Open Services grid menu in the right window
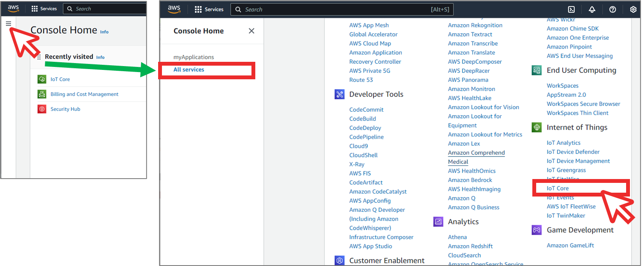Viewport: 644px width, 266px height. [198, 9]
